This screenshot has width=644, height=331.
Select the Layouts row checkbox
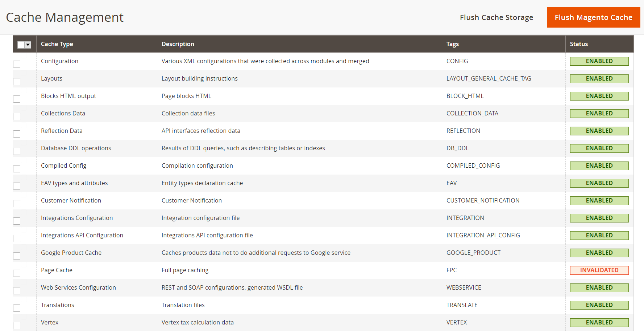pyautogui.click(x=17, y=82)
